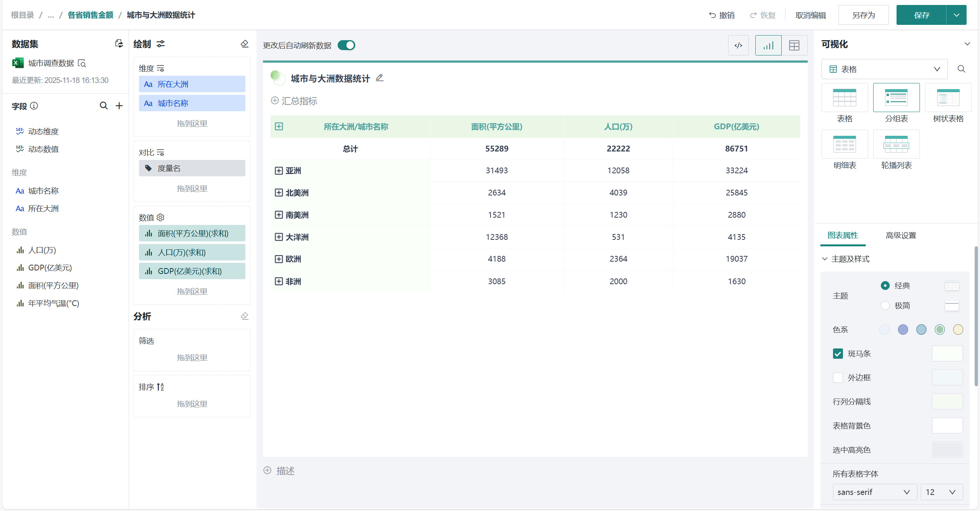Click the eraser icon in 绘制 panel
Image resolution: width=980 pixels, height=511 pixels.
coord(245,44)
